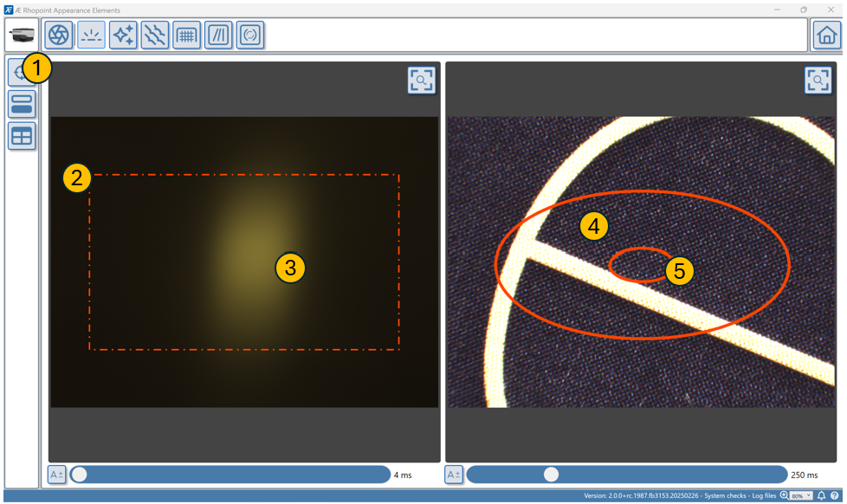Image resolution: width=847 pixels, height=504 pixels.
Task: Switch to the stacked two-row layout view
Action: click(x=22, y=104)
